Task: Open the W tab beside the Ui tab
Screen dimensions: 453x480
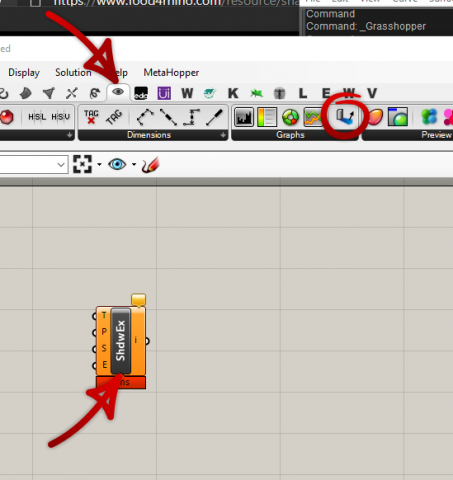Action: point(187,93)
